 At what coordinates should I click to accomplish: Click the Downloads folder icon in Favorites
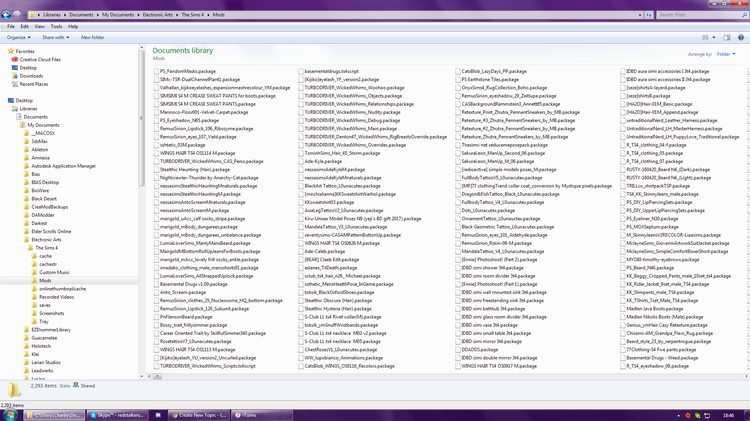pyautogui.click(x=15, y=76)
